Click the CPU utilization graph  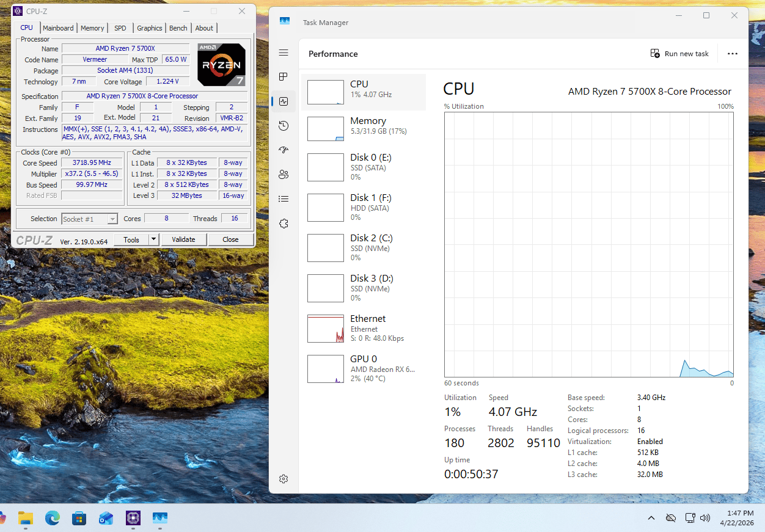[589, 244]
